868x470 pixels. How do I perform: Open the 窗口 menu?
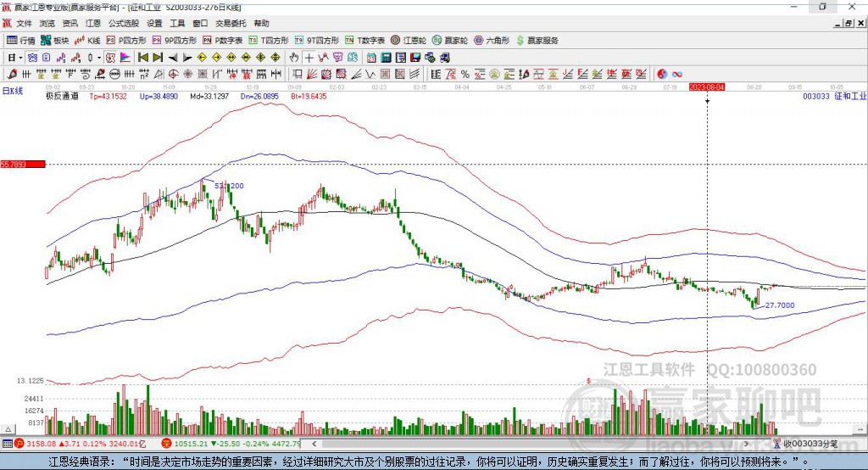point(200,23)
